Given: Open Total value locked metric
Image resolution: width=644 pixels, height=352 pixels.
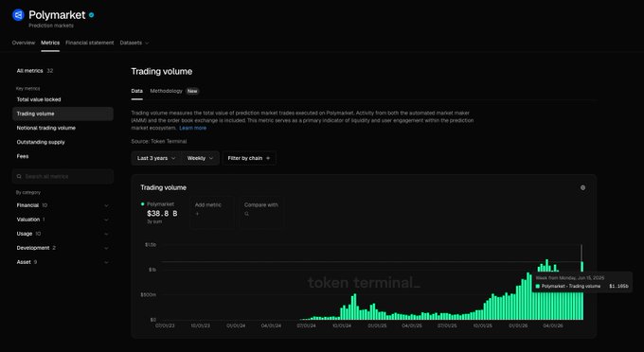Looking at the screenshot, I should click(x=39, y=99).
